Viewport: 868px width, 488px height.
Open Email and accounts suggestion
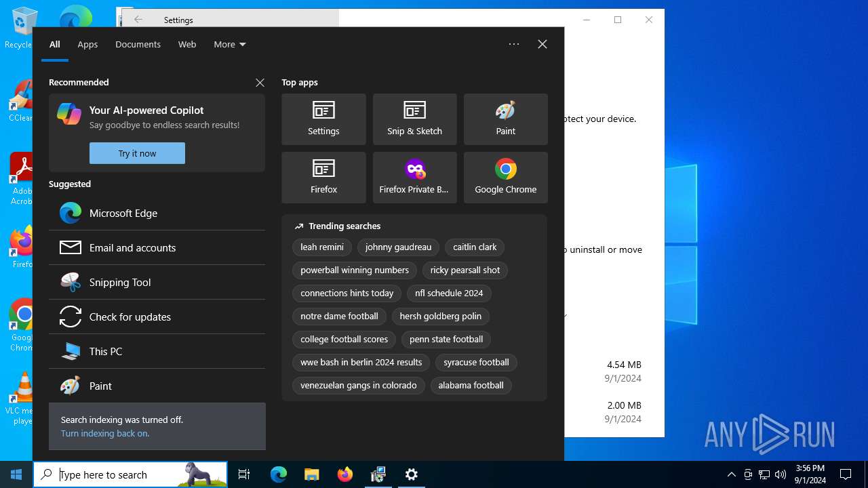[x=157, y=247]
